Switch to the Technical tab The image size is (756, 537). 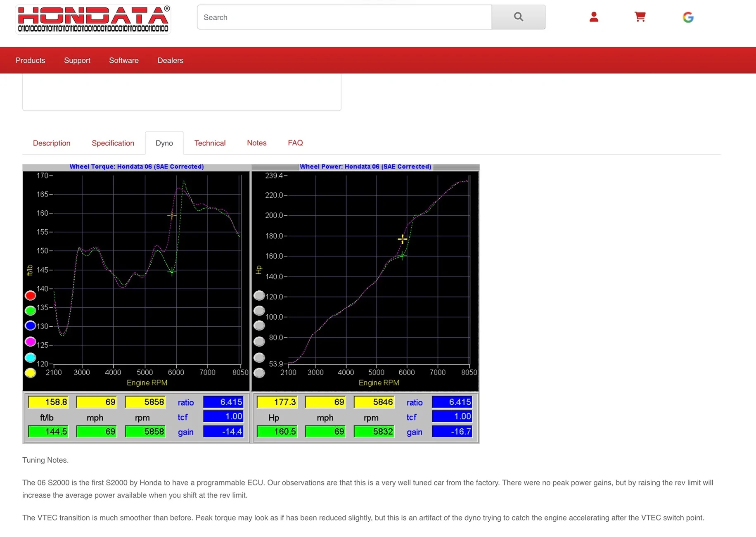coord(210,143)
